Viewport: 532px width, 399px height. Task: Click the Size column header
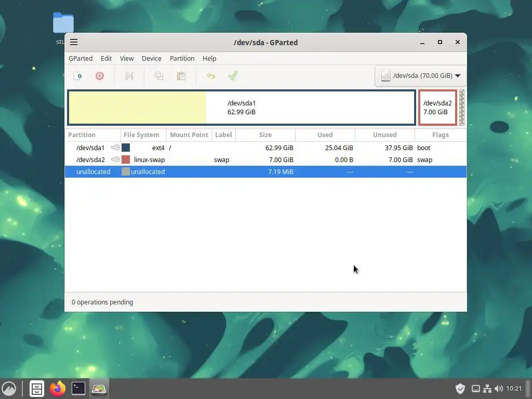click(265, 135)
